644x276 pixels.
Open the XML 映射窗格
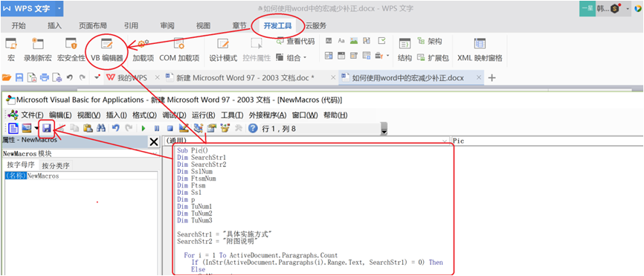(x=480, y=50)
